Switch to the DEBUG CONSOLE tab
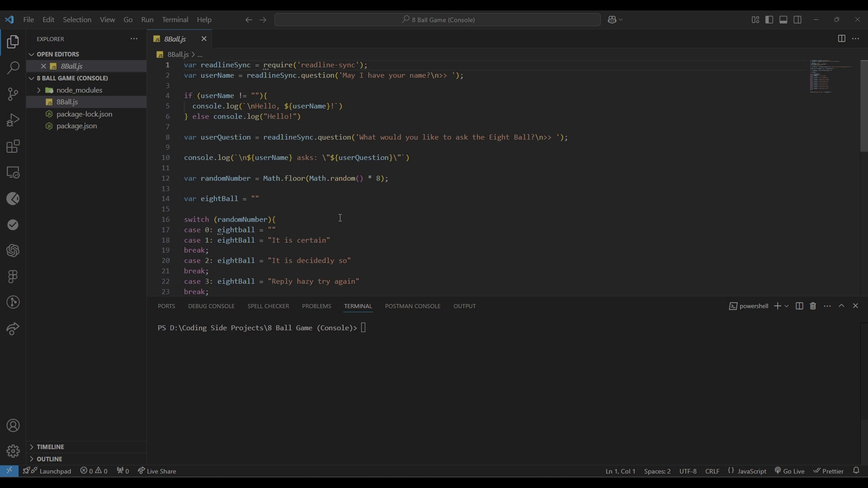868x488 pixels. click(x=211, y=306)
